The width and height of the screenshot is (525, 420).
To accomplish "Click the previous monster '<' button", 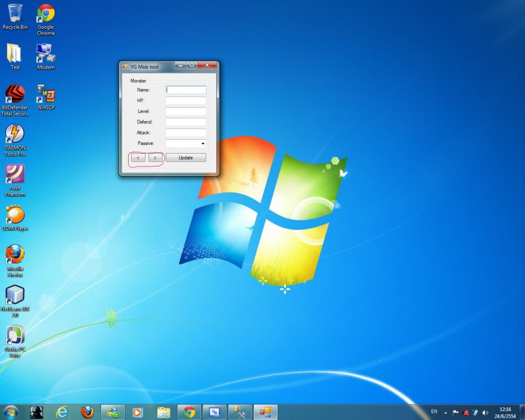I will click(138, 157).
